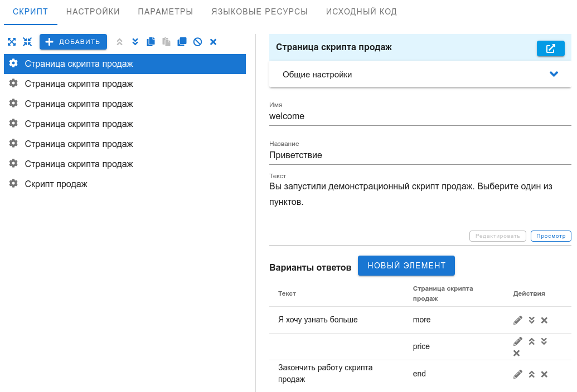
Task: Copy selected item icon in toolbar
Action: pyautogui.click(x=151, y=42)
